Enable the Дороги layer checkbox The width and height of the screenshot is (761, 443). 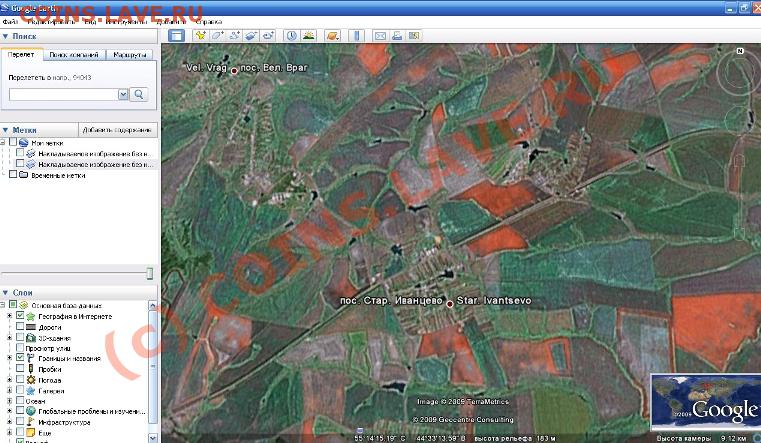coord(20,327)
